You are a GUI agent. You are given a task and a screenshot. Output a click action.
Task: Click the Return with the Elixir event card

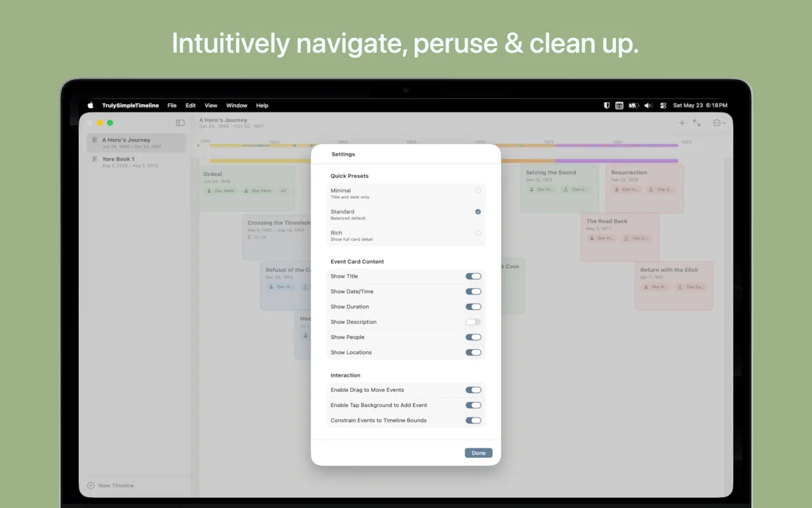coord(674,286)
